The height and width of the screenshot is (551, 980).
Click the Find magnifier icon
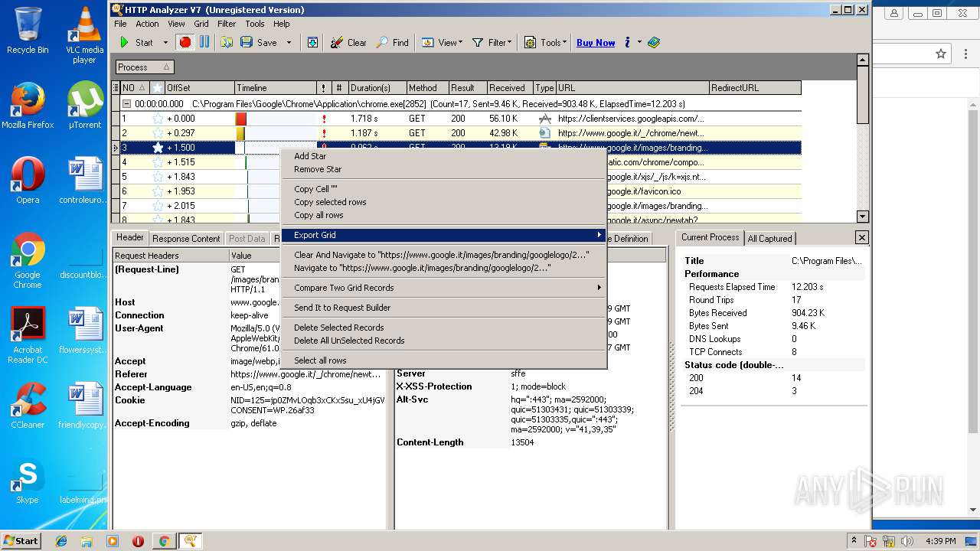click(x=382, y=43)
